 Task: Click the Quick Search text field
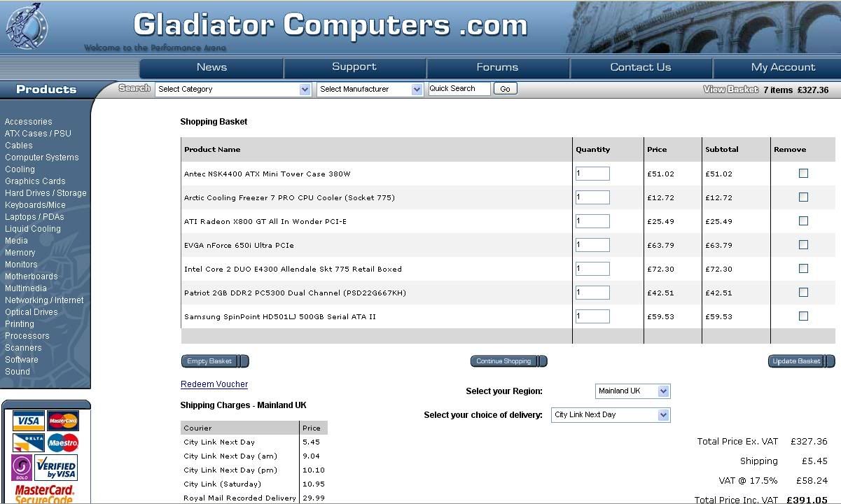coord(459,89)
